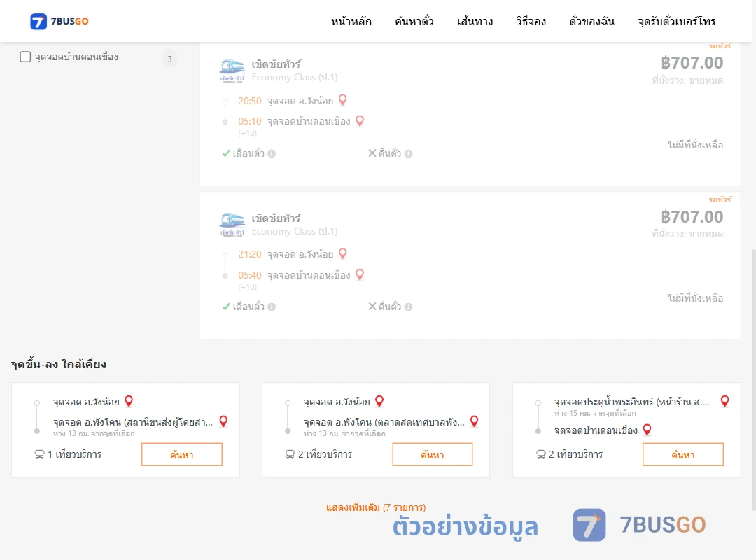This screenshot has height=560, width=756.
Task: Click info icon next to second คืนตั๋ว
Action: coord(408,307)
